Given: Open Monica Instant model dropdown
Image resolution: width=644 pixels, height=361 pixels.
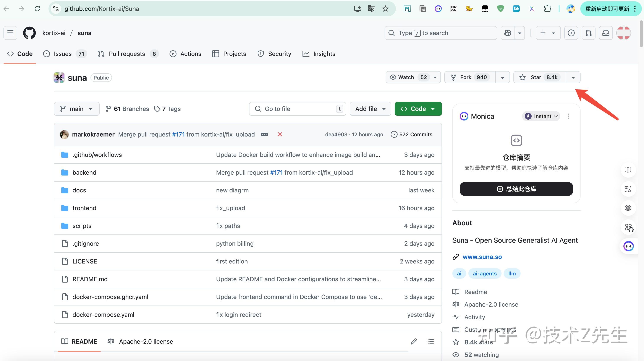Looking at the screenshot, I should tap(541, 116).
